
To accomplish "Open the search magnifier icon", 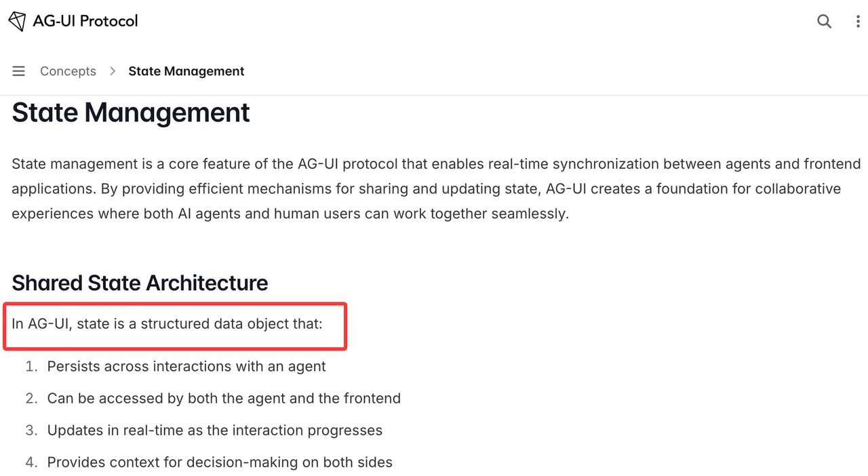I will [x=824, y=21].
